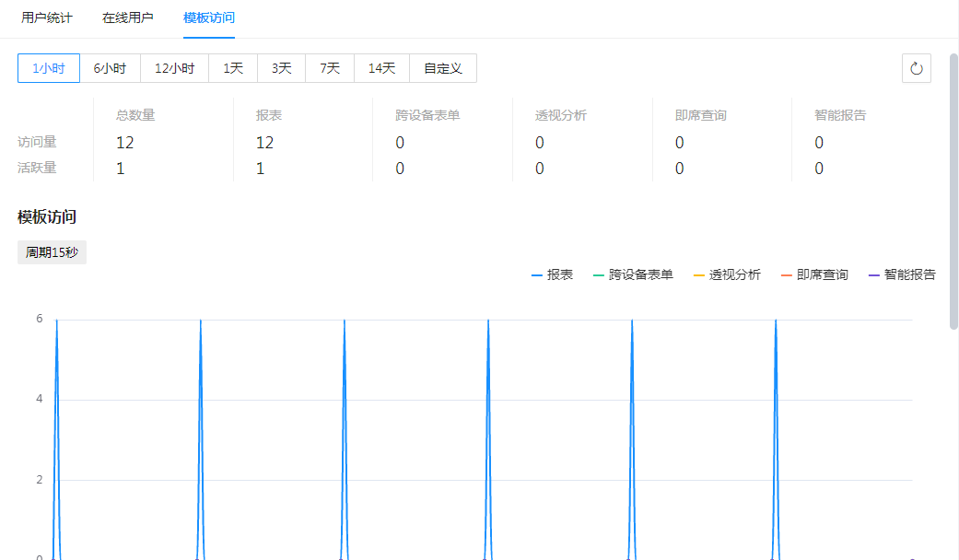Toggle 智能报告 legend entry
Screen dimensions: 959x560
[x=902, y=274]
